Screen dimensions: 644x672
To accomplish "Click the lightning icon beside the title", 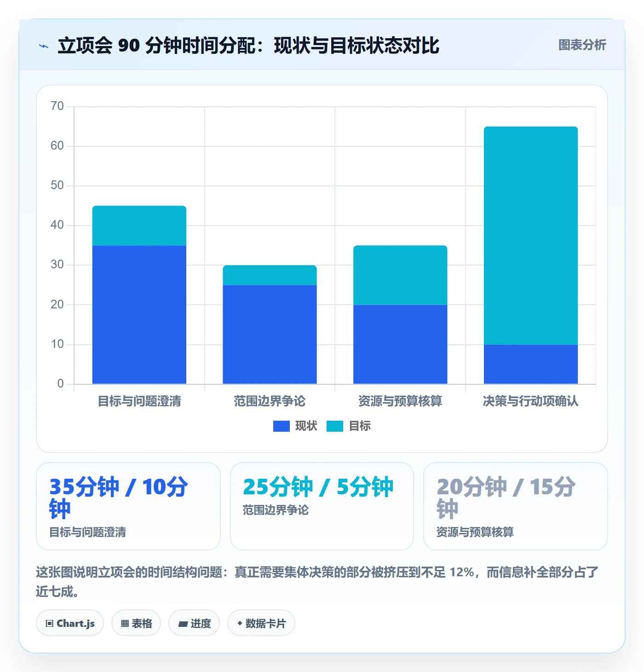I will [44, 46].
